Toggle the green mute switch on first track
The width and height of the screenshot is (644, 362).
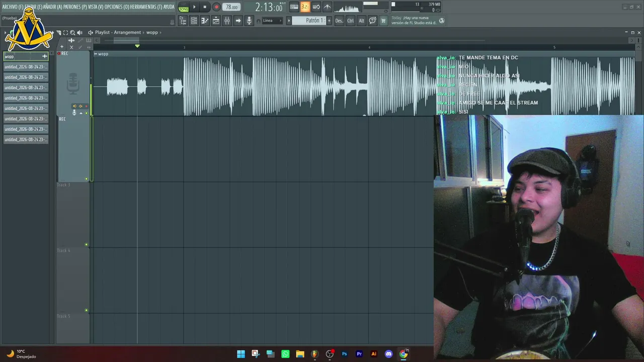click(86, 113)
